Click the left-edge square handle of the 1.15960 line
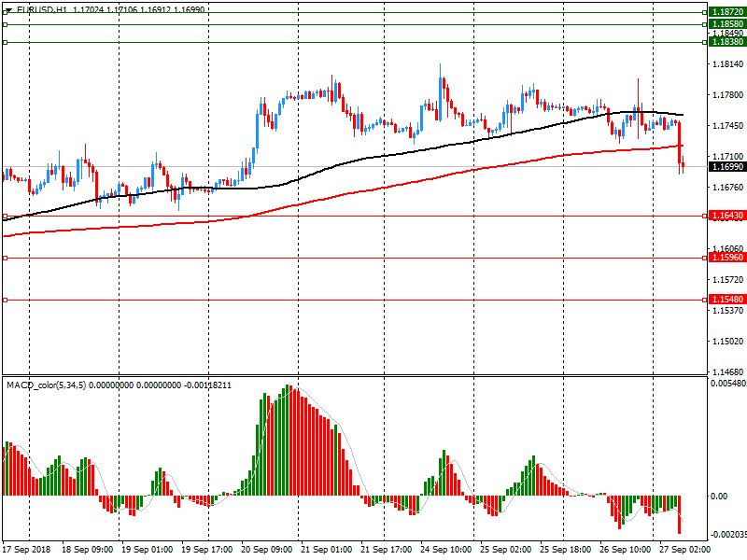The height and width of the screenshot is (560, 747). [6, 258]
